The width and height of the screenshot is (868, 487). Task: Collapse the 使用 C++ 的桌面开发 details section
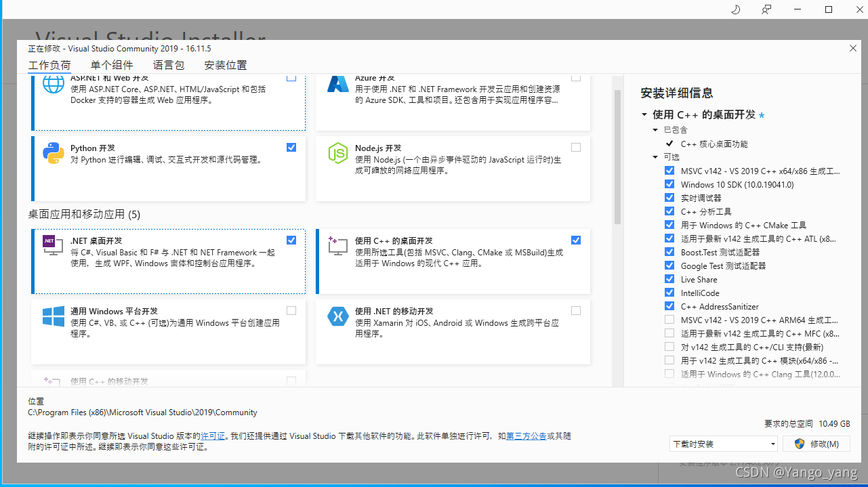644,115
